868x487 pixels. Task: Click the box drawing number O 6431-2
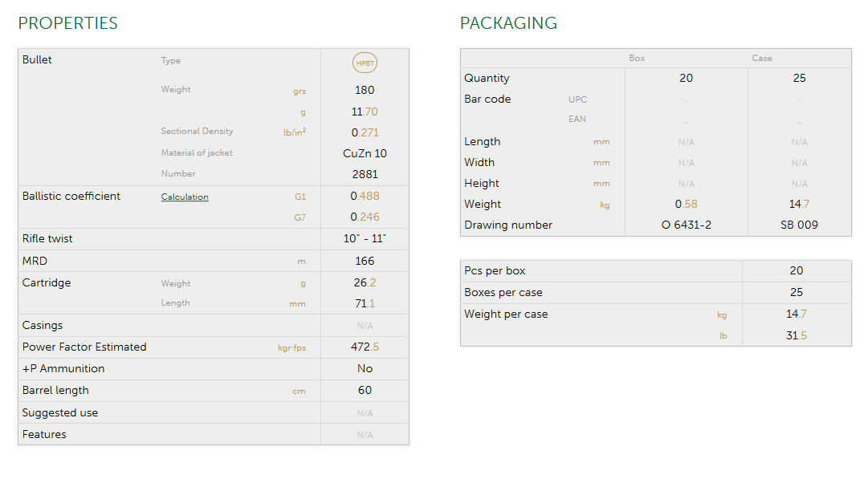point(686,225)
